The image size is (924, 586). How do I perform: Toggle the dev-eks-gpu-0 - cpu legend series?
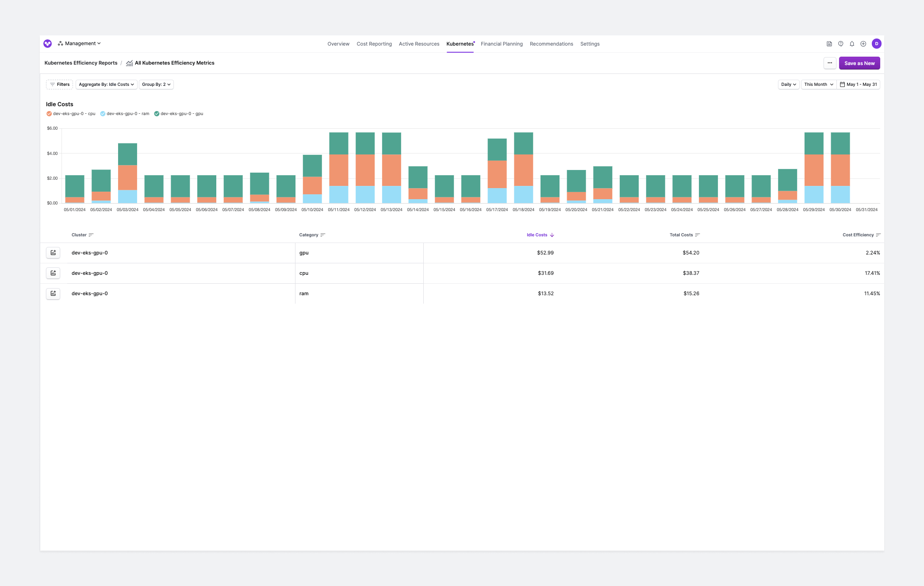pyautogui.click(x=71, y=114)
